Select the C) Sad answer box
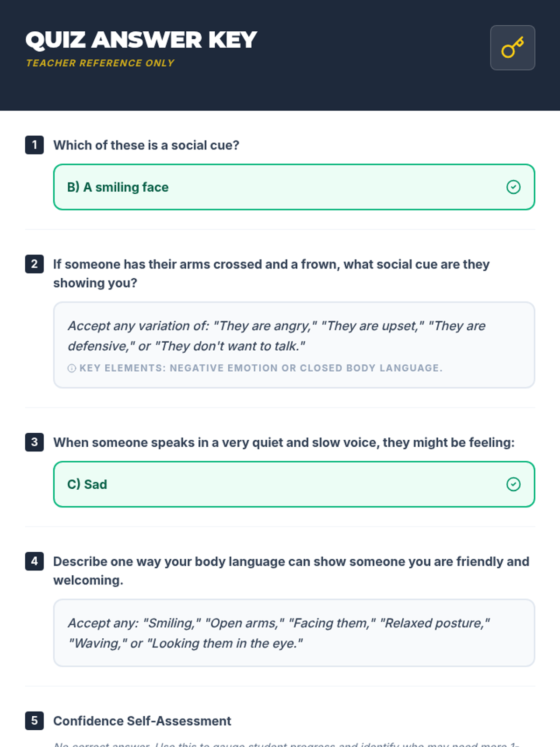This screenshot has width=560, height=747. (294, 484)
